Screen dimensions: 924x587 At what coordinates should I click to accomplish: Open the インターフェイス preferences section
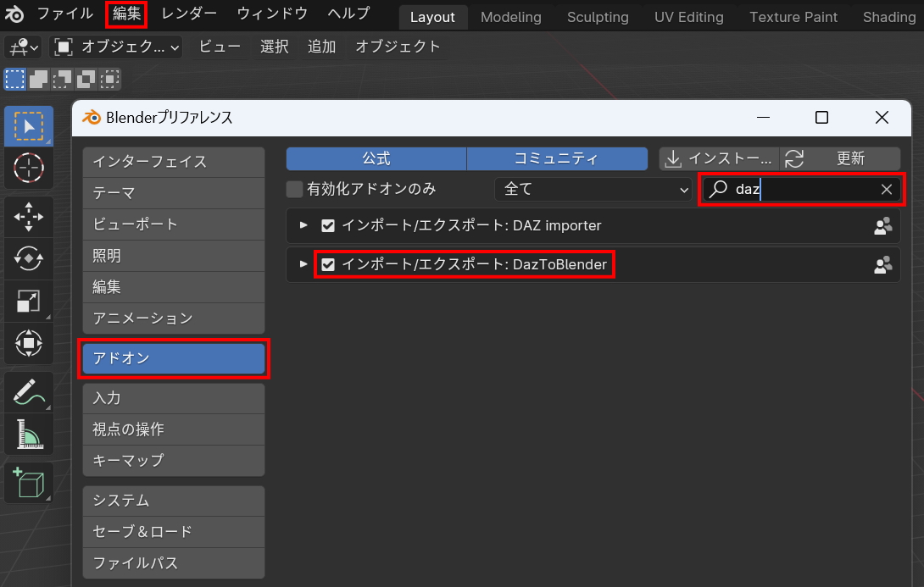click(174, 162)
